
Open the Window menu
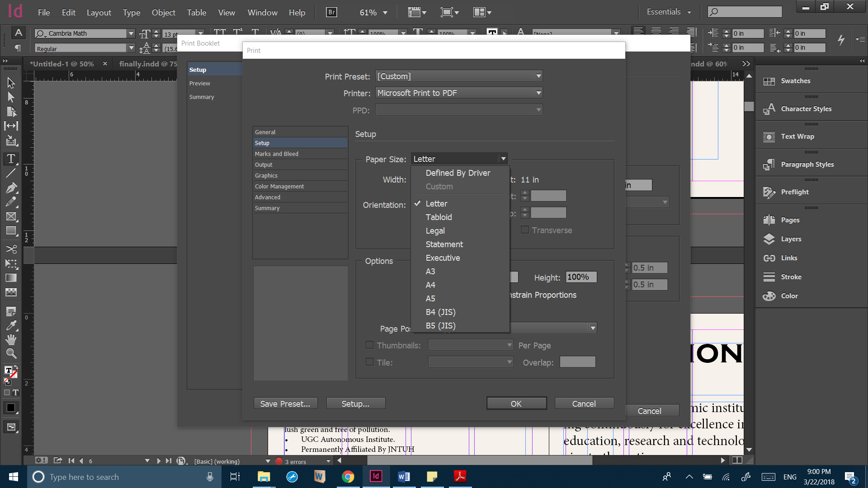coord(262,12)
